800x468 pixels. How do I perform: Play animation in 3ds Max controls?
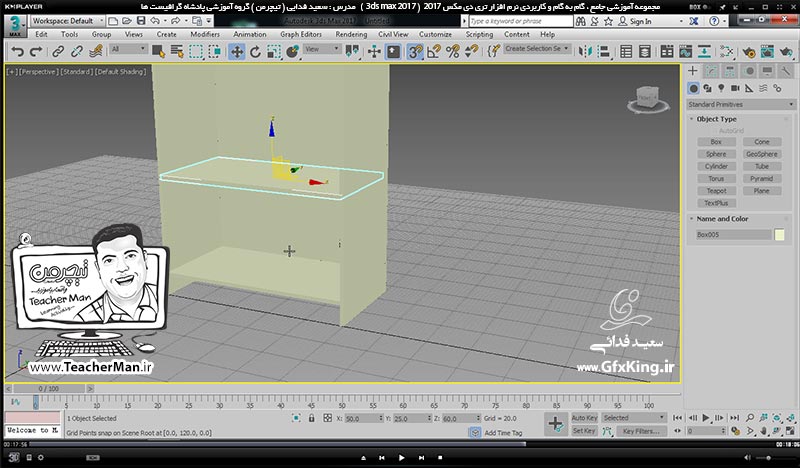tap(706, 417)
